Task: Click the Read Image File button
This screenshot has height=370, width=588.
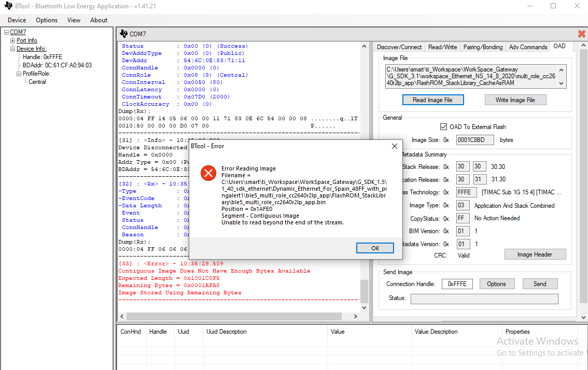Action: click(433, 100)
